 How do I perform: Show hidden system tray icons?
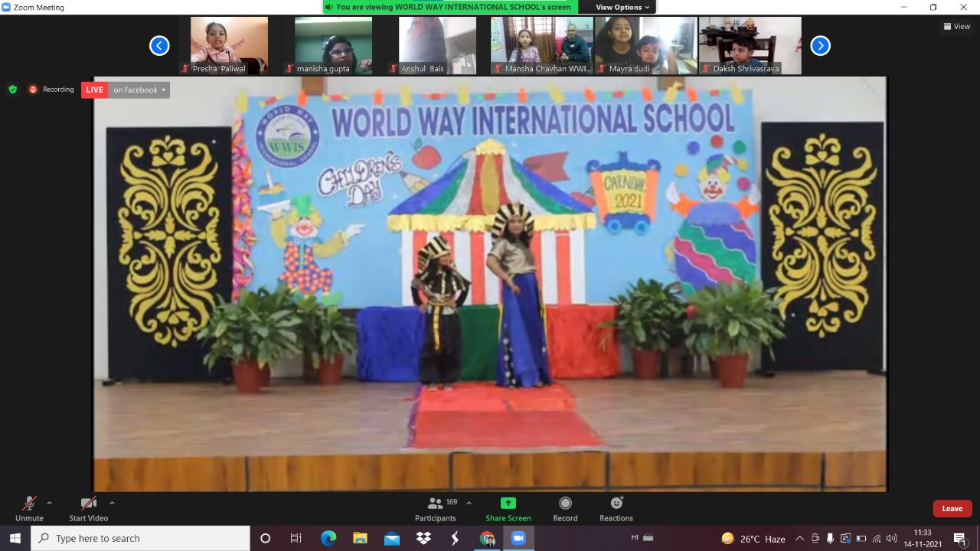[x=799, y=539]
